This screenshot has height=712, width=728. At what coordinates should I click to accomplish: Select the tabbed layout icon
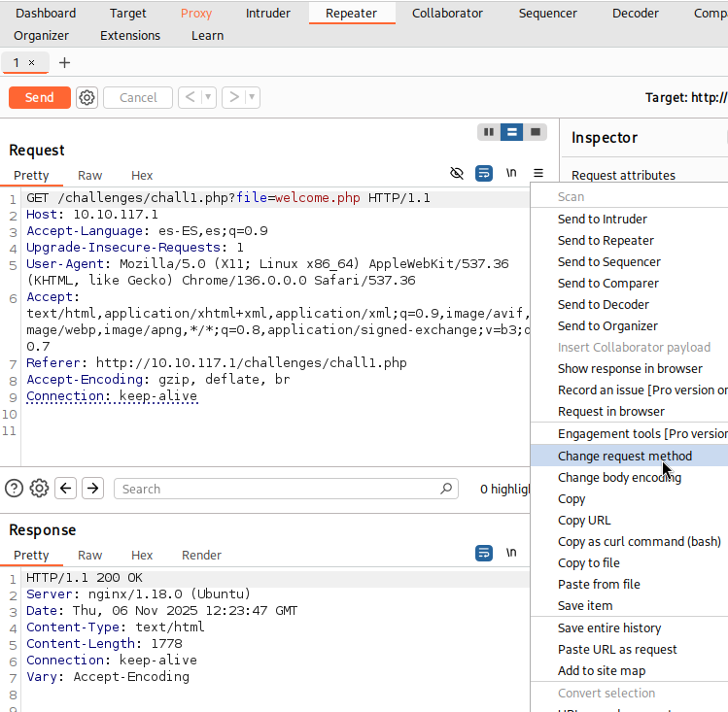[536, 132]
